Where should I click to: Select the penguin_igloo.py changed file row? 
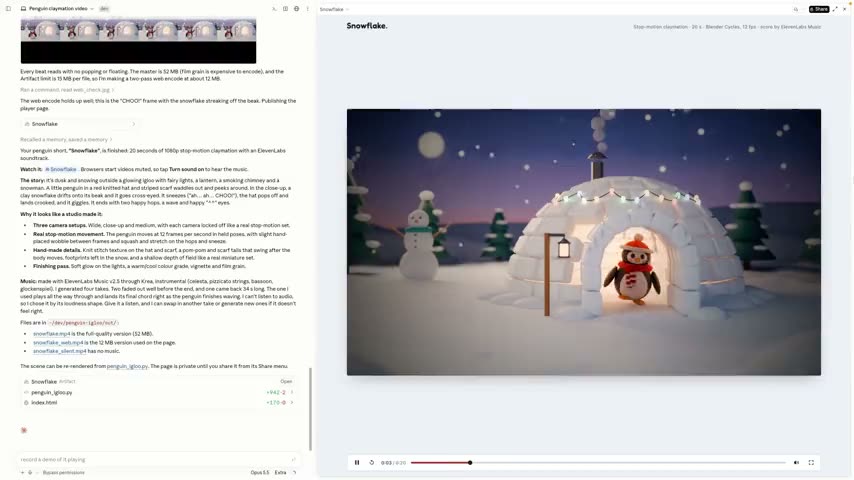158,392
